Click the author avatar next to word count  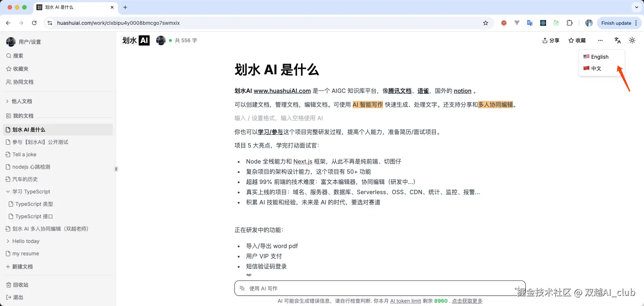161,40
